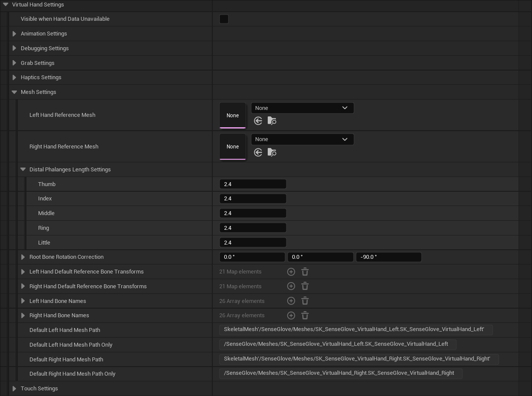This screenshot has width=532, height=396.
Task: Add entry to Right Hand Bone Names array
Action: pyautogui.click(x=291, y=316)
